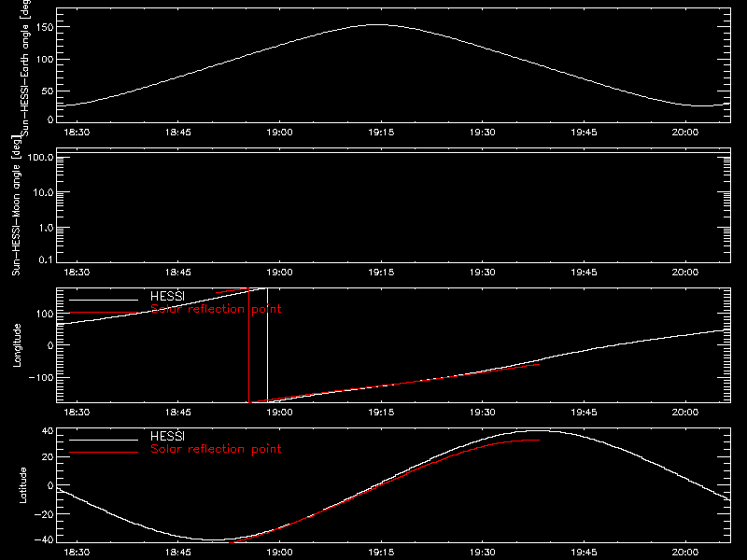
Task: Click the 0.1 tick on Moon angle axis
Action: (x=46, y=259)
